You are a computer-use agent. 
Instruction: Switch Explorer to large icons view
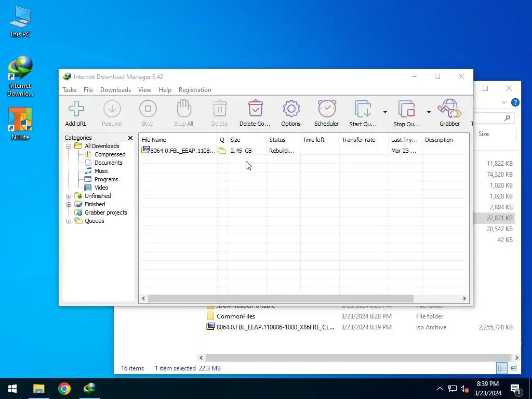(x=513, y=368)
